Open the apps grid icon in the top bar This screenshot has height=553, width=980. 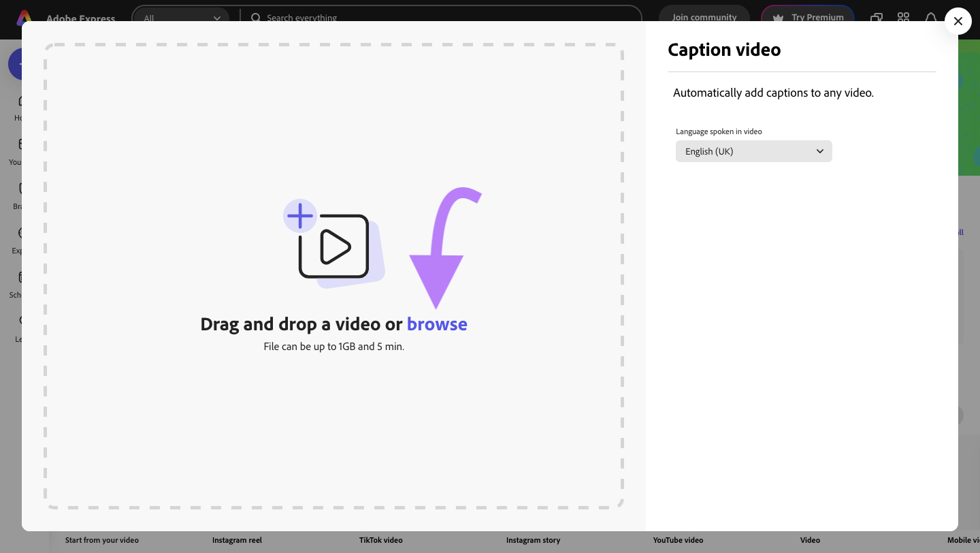(903, 18)
